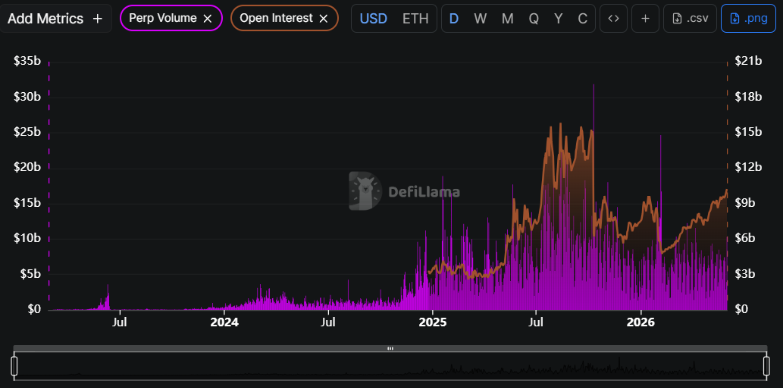Select the yearly Y interval

pyautogui.click(x=558, y=19)
